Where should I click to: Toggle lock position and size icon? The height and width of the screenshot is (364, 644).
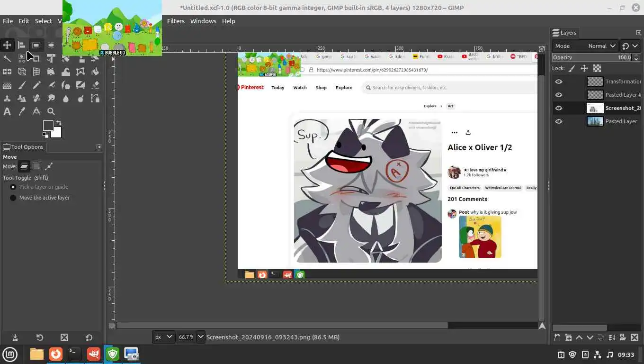584,69
